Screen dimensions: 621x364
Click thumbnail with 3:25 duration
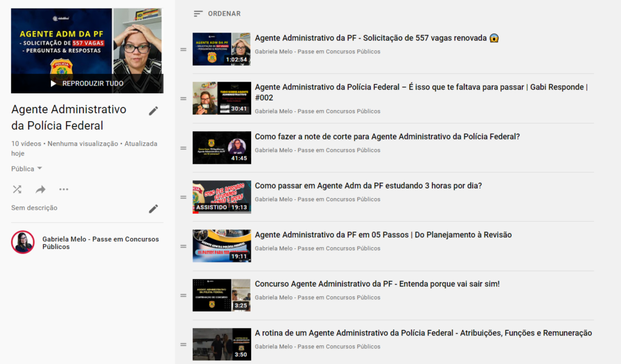[x=222, y=295]
